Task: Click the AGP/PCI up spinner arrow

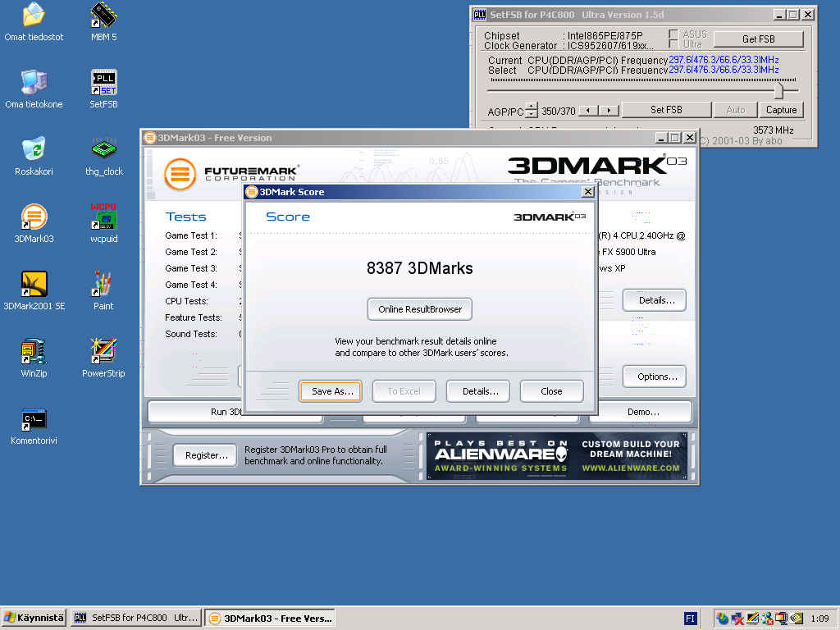Action: point(532,106)
